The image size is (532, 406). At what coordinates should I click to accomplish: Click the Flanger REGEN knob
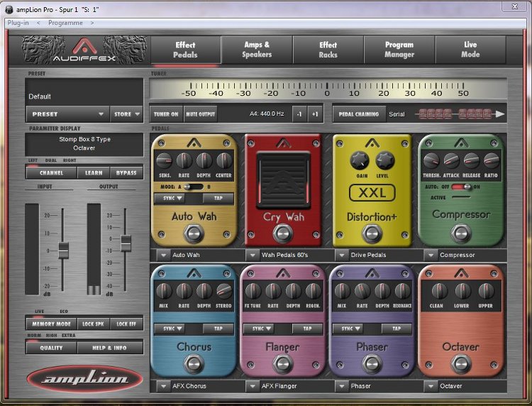(x=313, y=291)
